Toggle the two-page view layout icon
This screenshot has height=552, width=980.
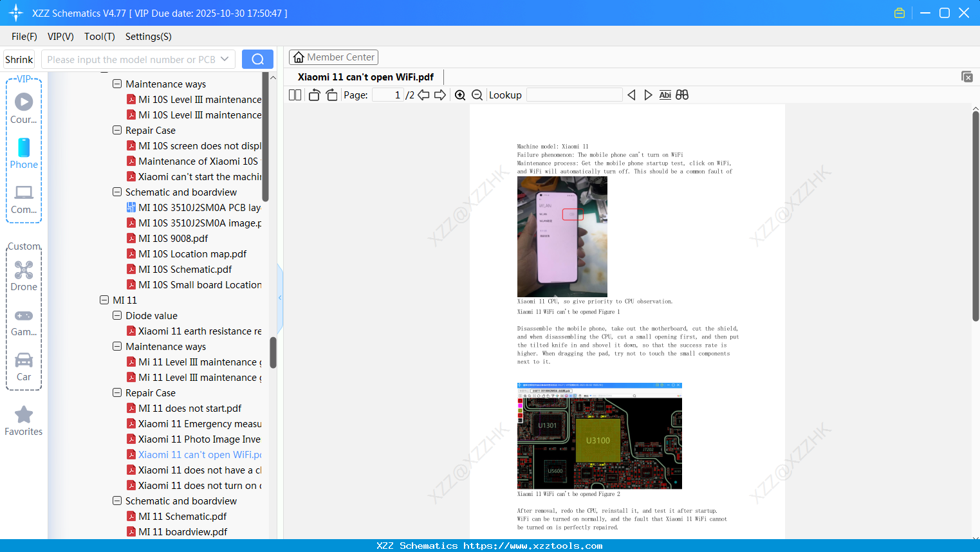[295, 95]
